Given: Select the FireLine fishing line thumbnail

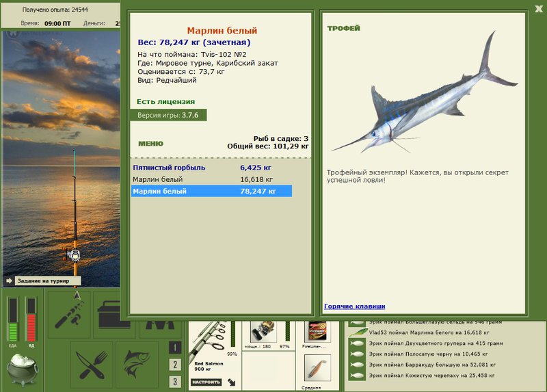Looking at the screenshot, I should (317, 331).
